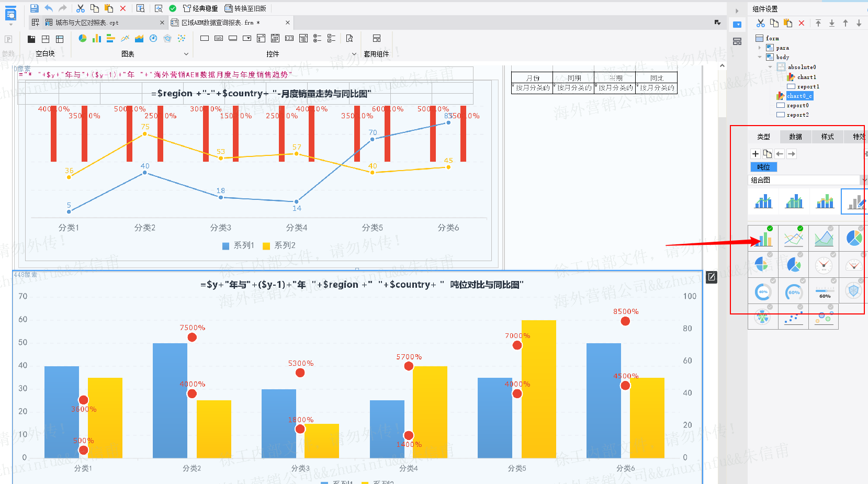Open the tab list dropdown arrow

[717, 22]
